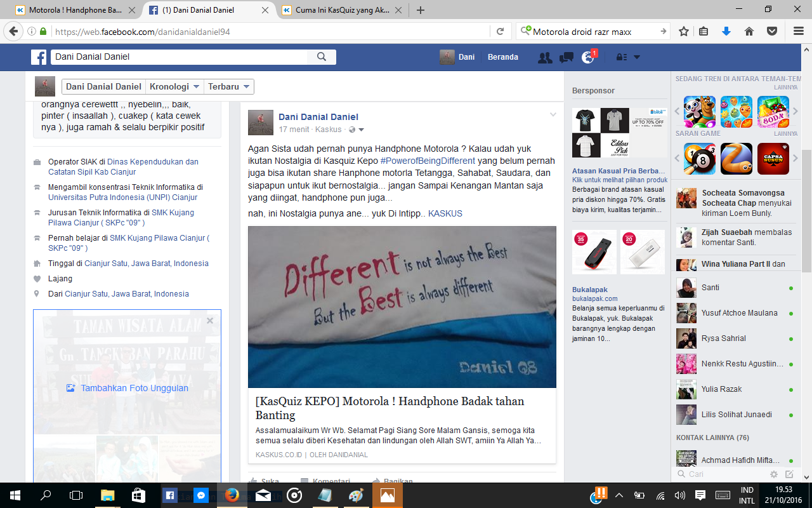
Task: Open account menu arrow in Facebook header
Action: click(x=637, y=57)
